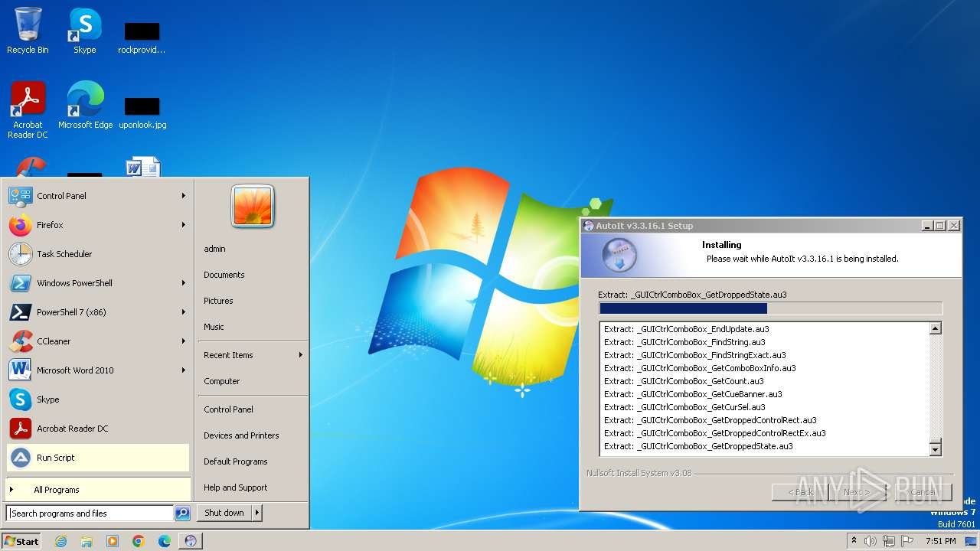Open Pictures from Start menu
Viewport: 980px width, 551px height.
pos(218,301)
